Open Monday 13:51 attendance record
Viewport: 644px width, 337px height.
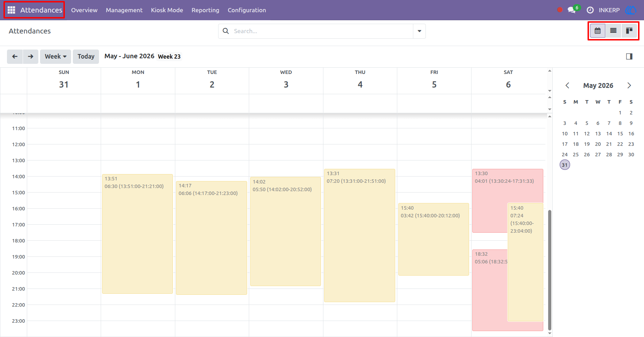pyautogui.click(x=138, y=234)
